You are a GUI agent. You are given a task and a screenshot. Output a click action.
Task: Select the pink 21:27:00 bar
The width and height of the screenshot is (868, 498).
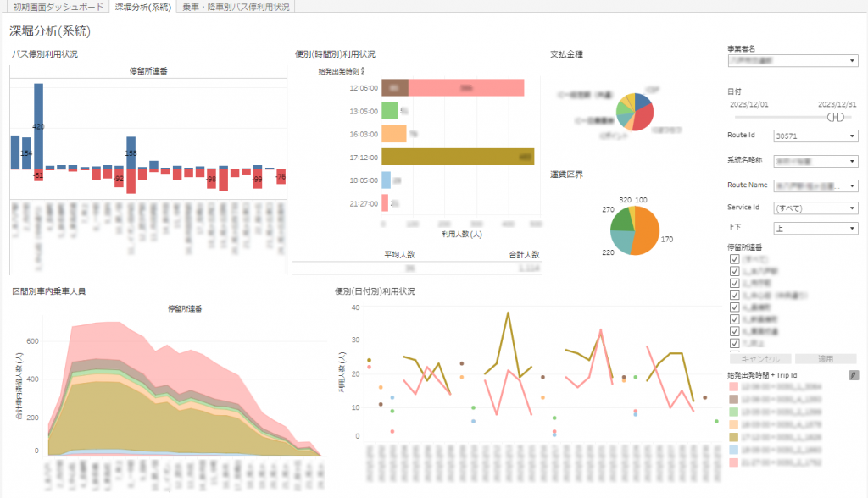pyautogui.click(x=385, y=203)
